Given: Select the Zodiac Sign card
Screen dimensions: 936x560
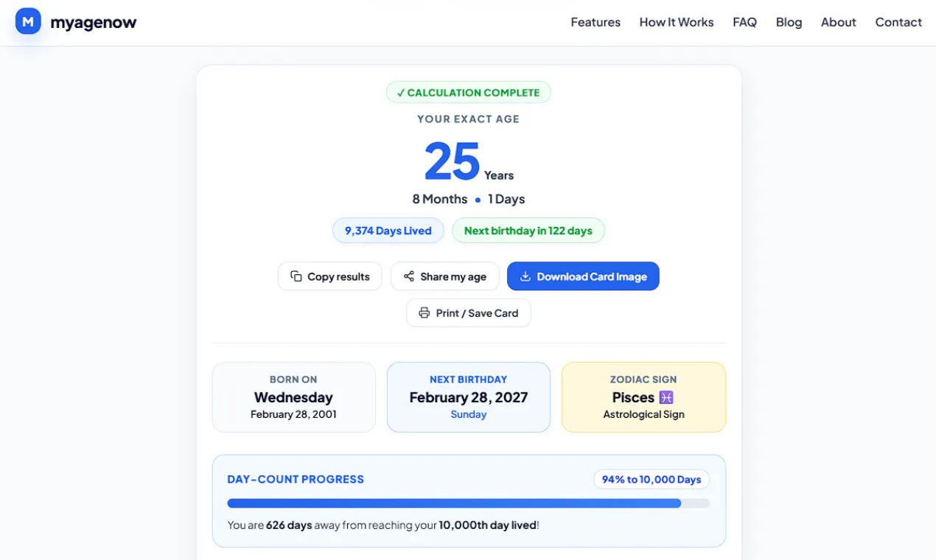Looking at the screenshot, I should [643, 397].
